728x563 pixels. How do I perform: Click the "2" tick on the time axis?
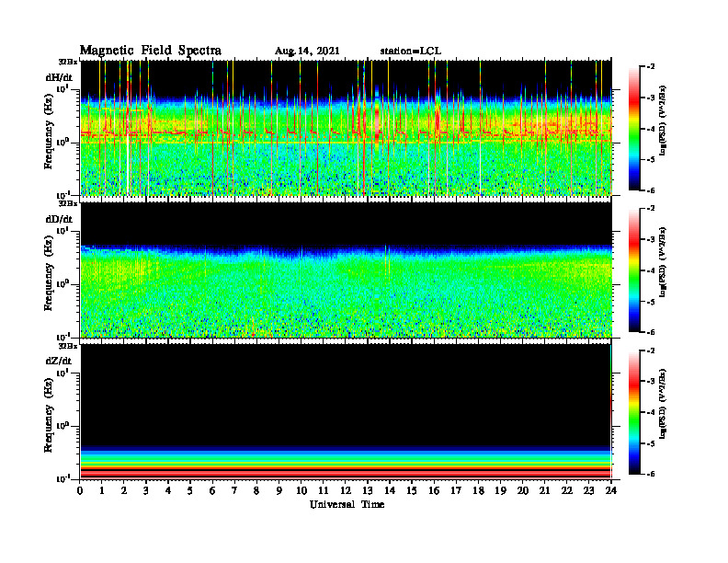pos(124,491)
